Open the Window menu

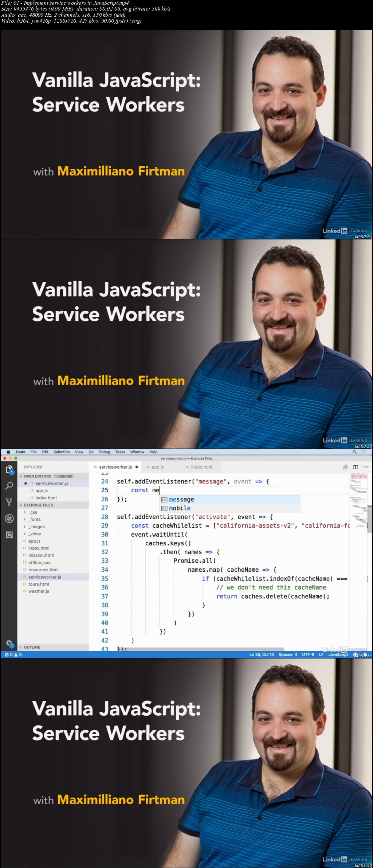point(137,452)
